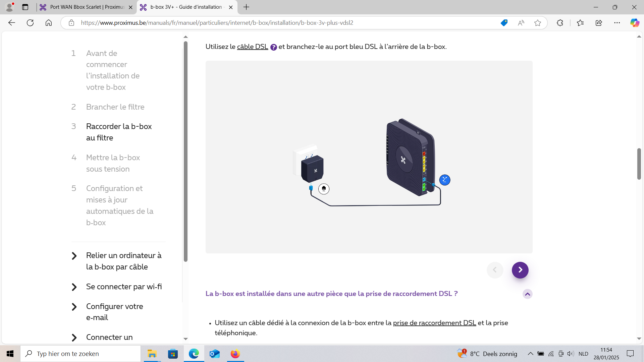The image size is (644, 362).
Task: Click the help question mark next to câble DSL
Action: click(274, 47)
